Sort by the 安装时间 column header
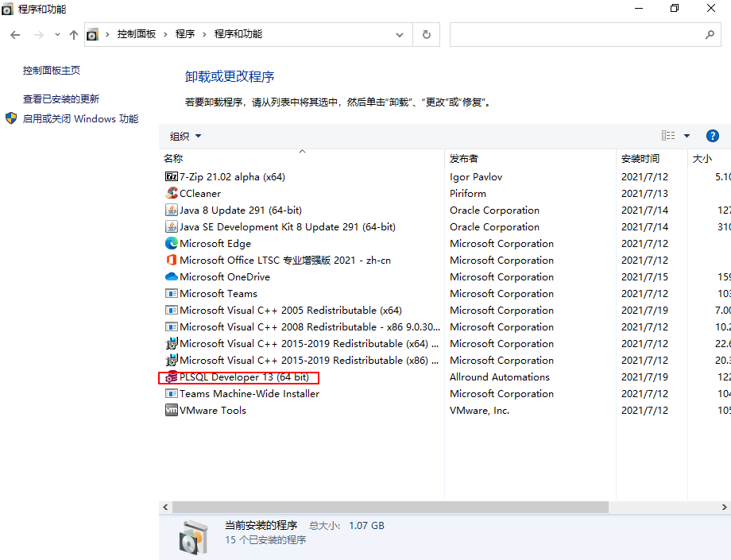The width and height of the screenshot is (731, 560). click(x=652, y=158)
